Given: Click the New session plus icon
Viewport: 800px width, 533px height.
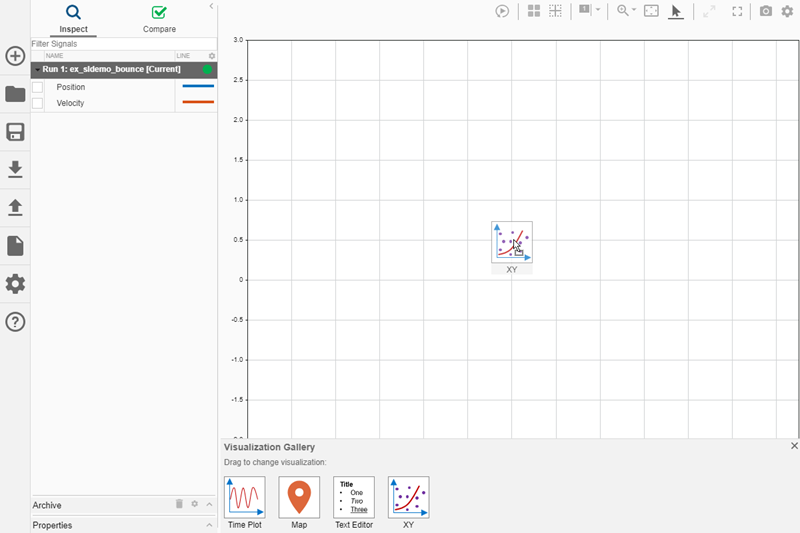Looking at the screenshot, I should [15, 56].
